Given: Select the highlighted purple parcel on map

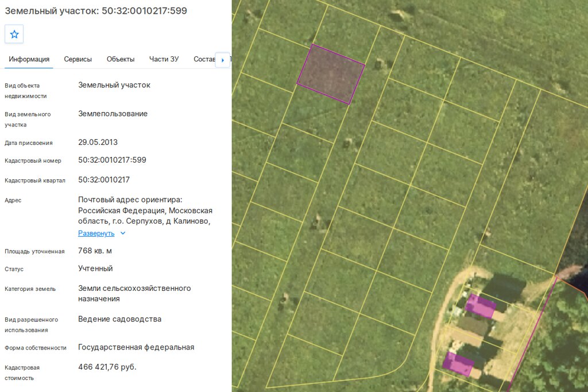Looking at the screenshot, I should 331,74.
